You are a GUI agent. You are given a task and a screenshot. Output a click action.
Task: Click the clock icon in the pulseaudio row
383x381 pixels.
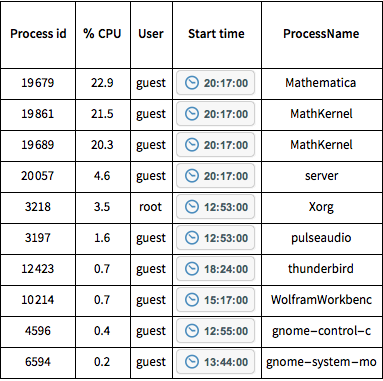coord(192,238)
